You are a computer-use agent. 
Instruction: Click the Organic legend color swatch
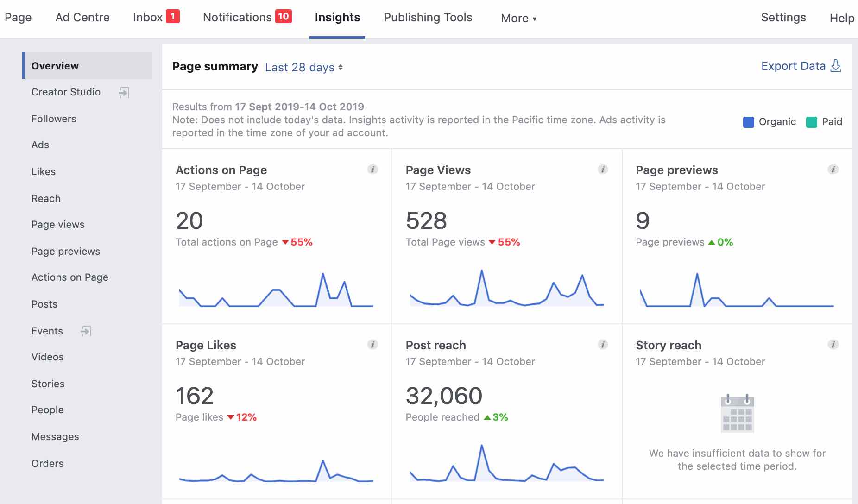coord(749,122)
